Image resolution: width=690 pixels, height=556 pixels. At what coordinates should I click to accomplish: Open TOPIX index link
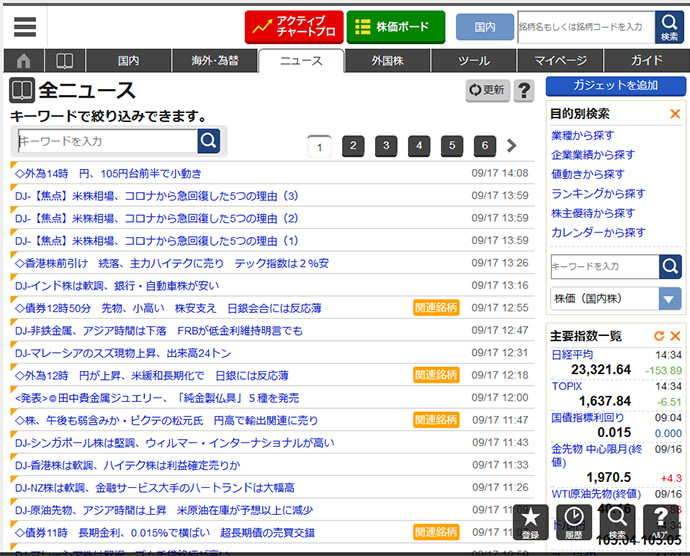[x=567, y=386]
